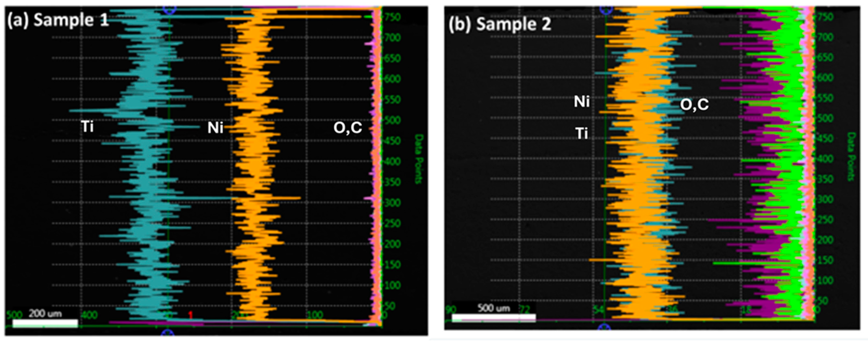Click the Ni label in Sample 2
Screen dimensions: 868x344
pyautogui.click(x=582, y=102)
